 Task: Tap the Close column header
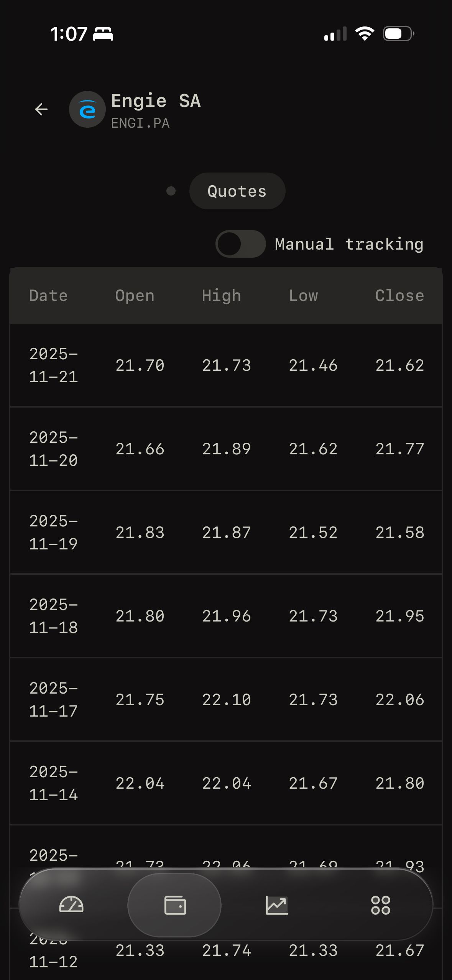point(399,296)
